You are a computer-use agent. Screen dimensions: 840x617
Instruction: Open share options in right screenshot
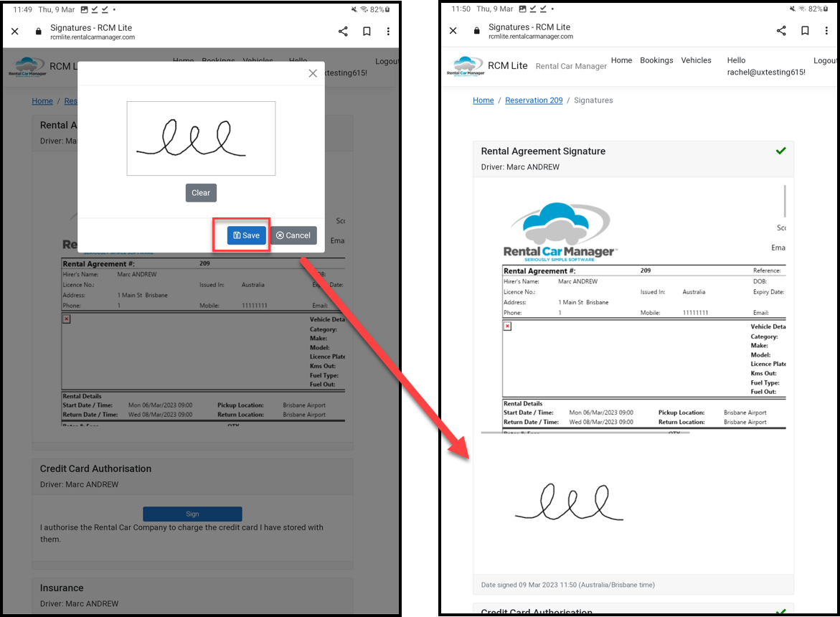[x=781, y=31]
